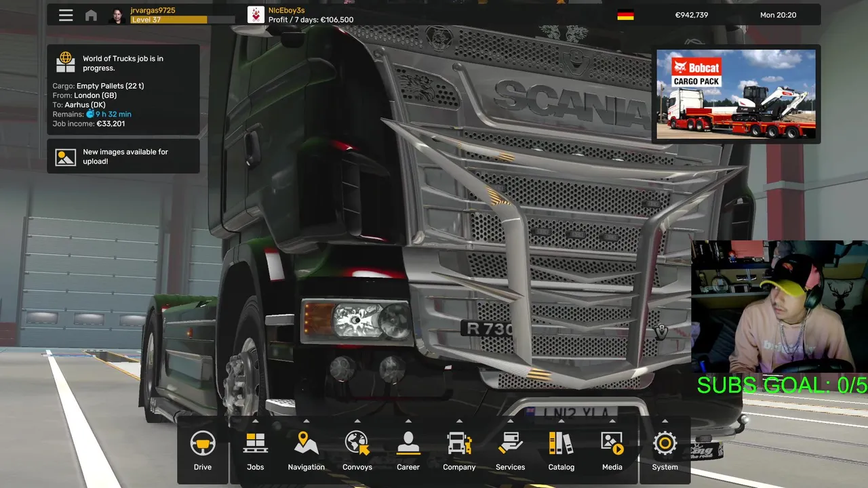Open the Catalog menu
Viewport: 868px width, 488px height.
click(x=561, y=451)
